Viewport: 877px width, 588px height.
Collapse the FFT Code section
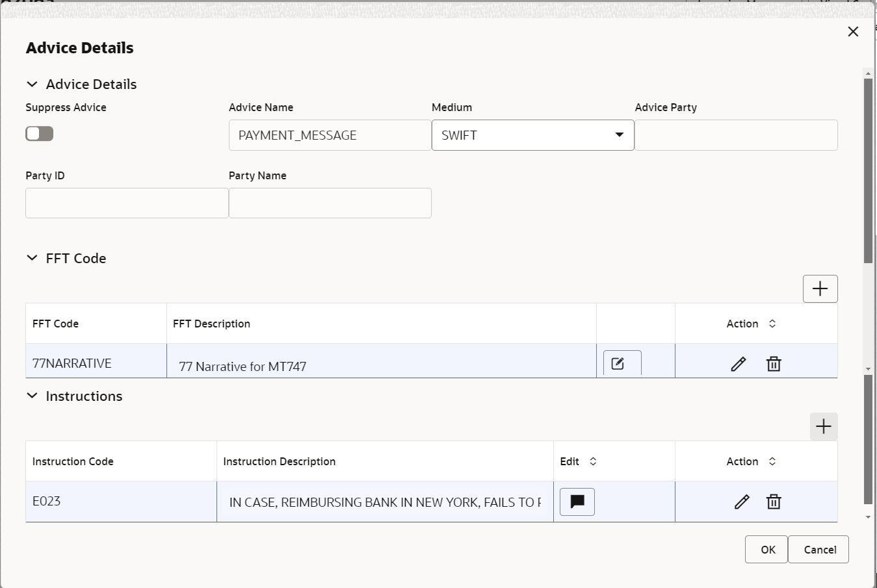tap(32, 258)
